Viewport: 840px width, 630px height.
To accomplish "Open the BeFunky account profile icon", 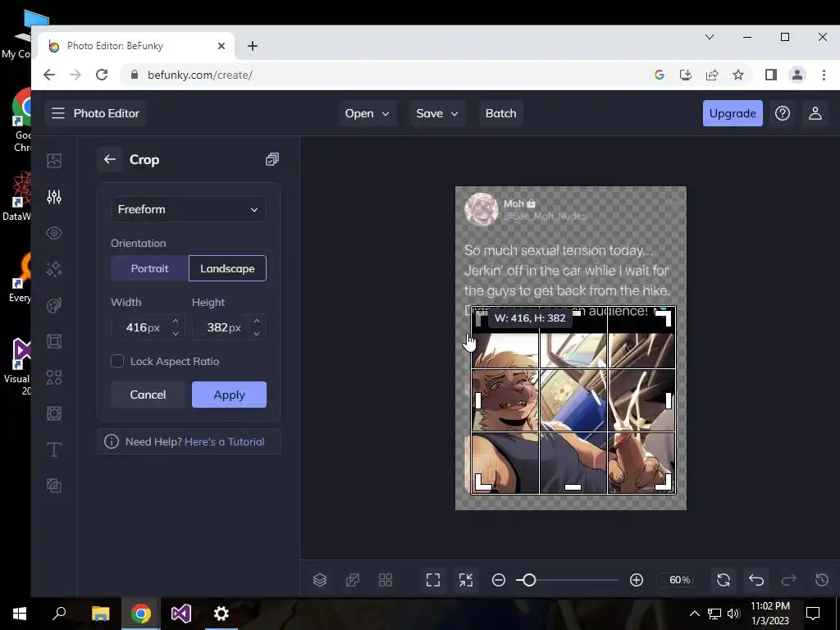I will [815, 113].
